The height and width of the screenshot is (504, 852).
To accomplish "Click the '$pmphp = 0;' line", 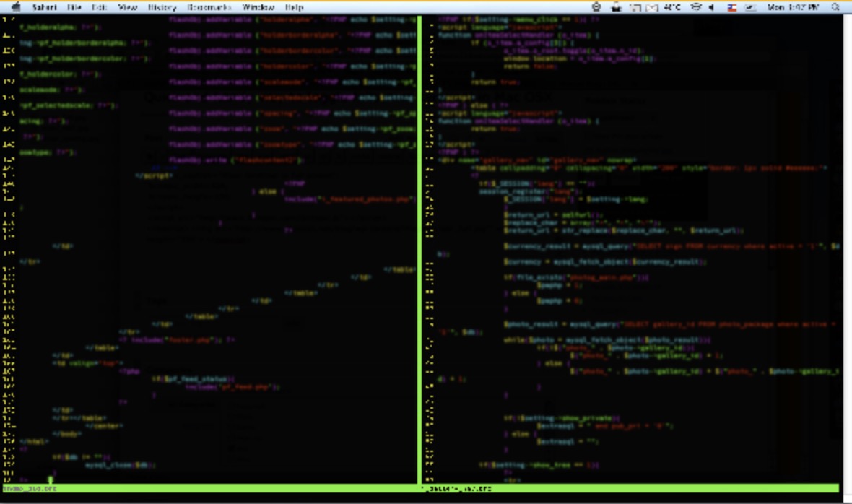I will pyautogui.click(x=560, y=300).
